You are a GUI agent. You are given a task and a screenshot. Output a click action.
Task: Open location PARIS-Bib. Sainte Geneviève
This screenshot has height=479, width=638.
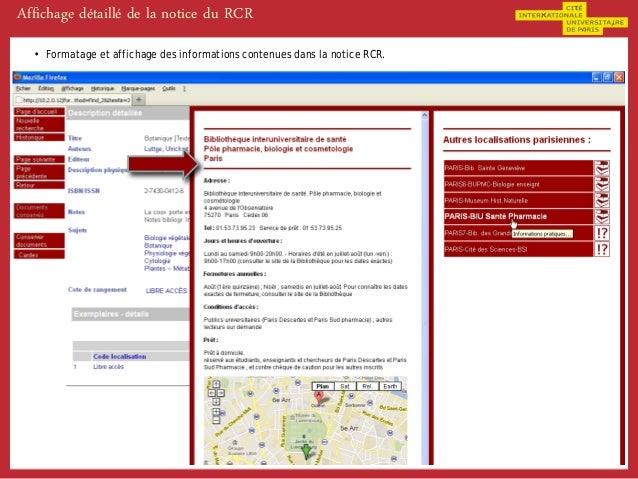point(519,168)
